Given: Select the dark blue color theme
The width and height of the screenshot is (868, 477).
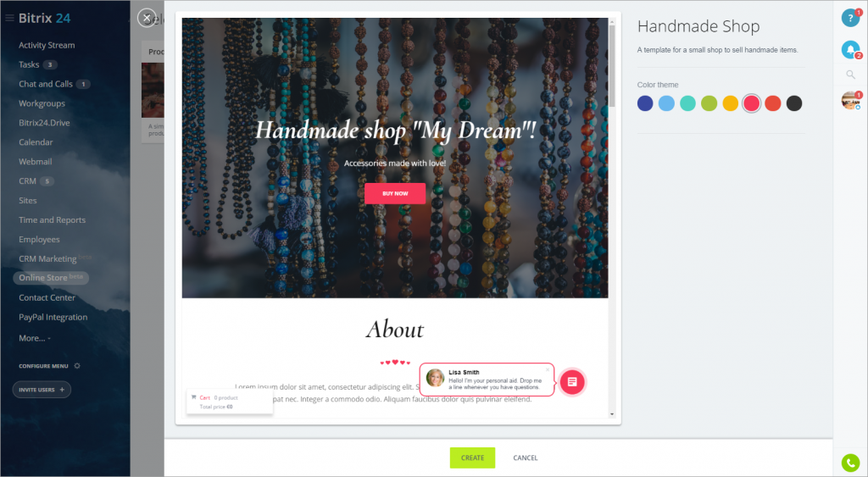Looking at the screenshot, I should (x=645, y=103).
